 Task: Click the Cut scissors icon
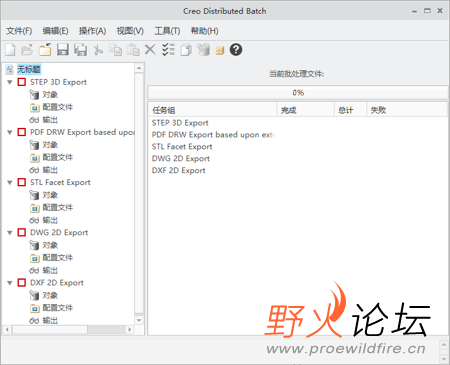pyautogui.click(x=98, y=50)
